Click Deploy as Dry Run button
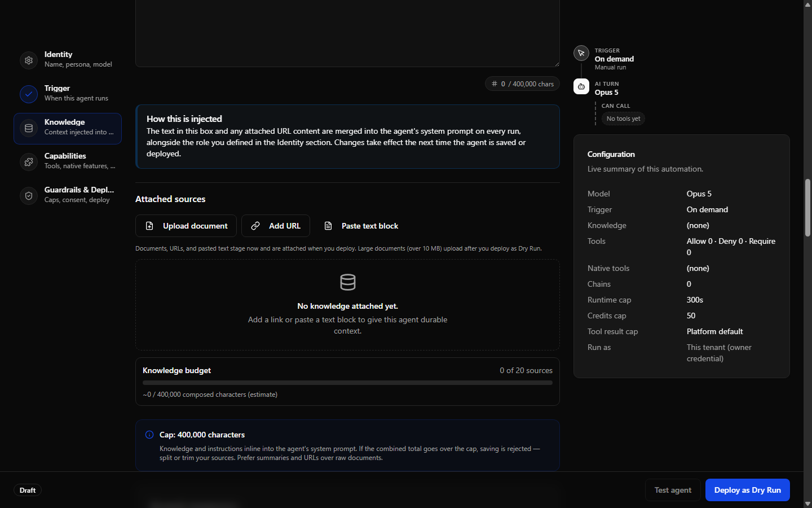Screen dimensions: 812x508 (x=748, y=490)
